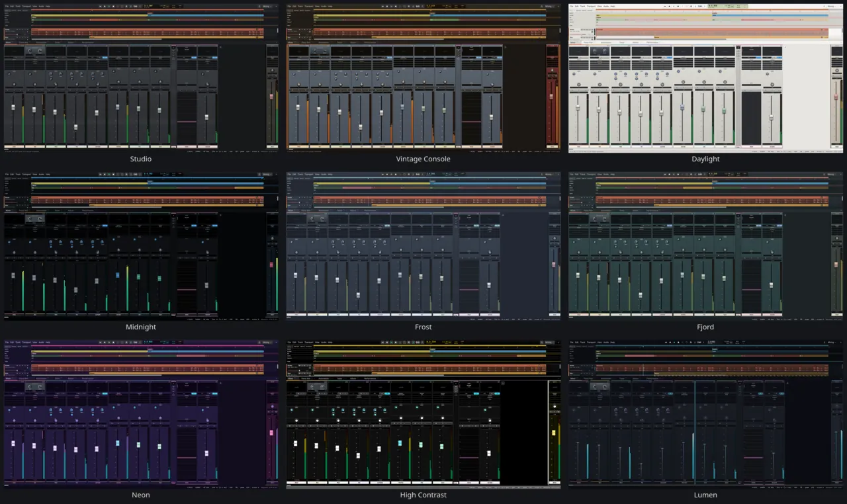
Task: Click the "High Contrast" caption text
Action: [423, 495]
